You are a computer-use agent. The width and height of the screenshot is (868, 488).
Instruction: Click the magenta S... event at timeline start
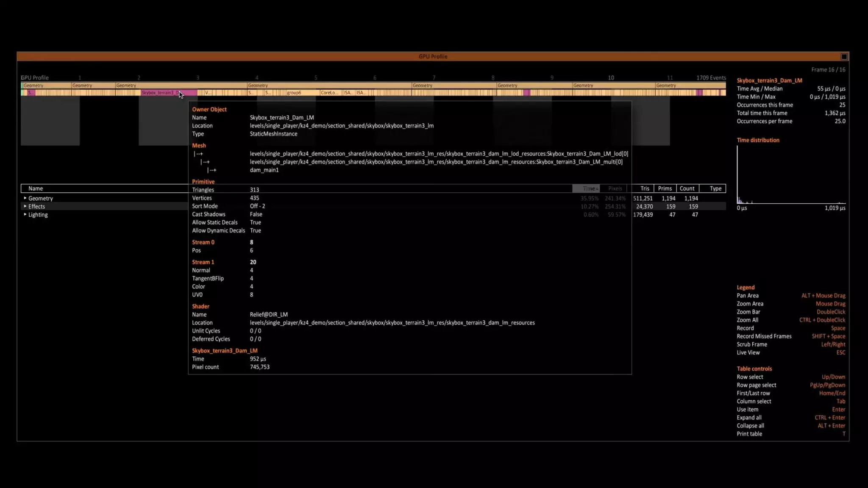[31, 93]
